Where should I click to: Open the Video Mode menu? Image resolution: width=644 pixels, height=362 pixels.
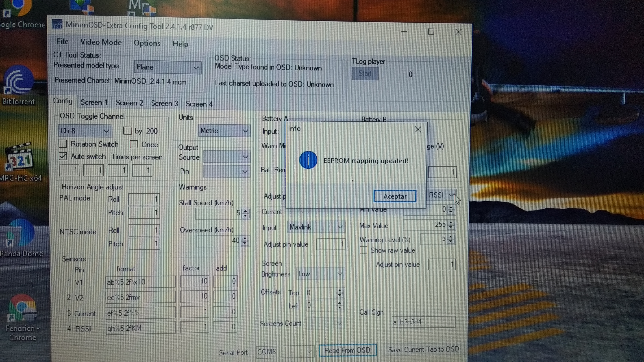pos(101,42)
